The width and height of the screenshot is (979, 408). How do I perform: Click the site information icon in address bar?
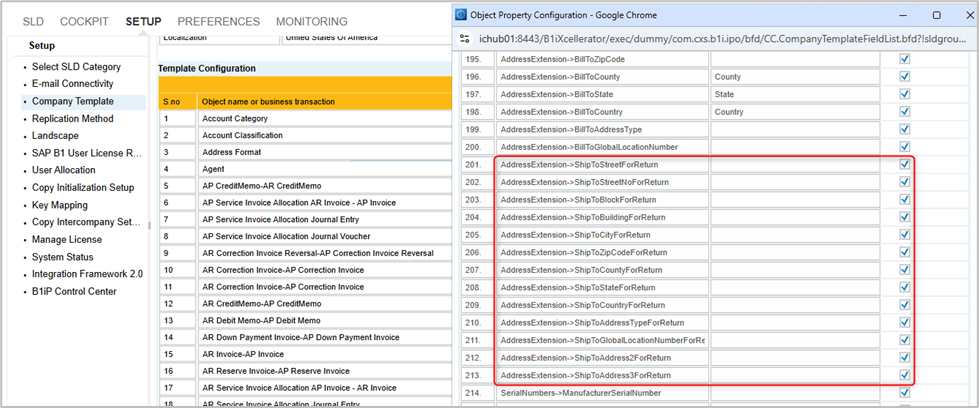[x=466, y=38]
